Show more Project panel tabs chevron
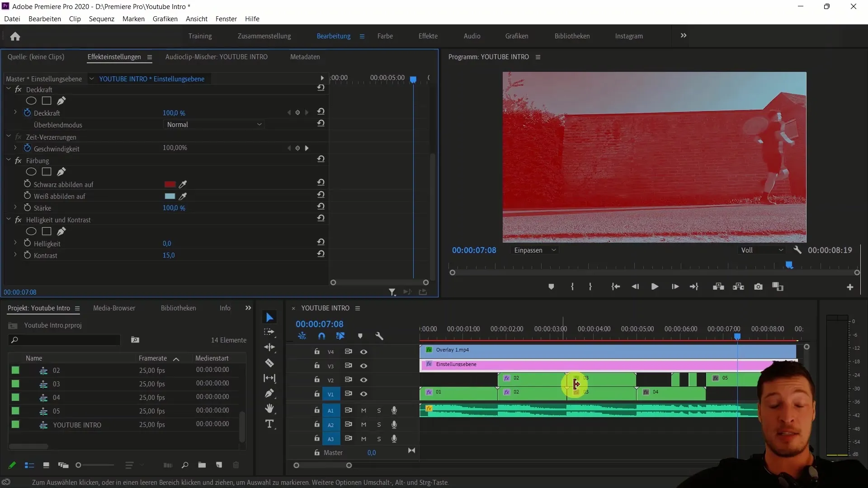Viewport: 868px width, 488px height. [248, 308]
